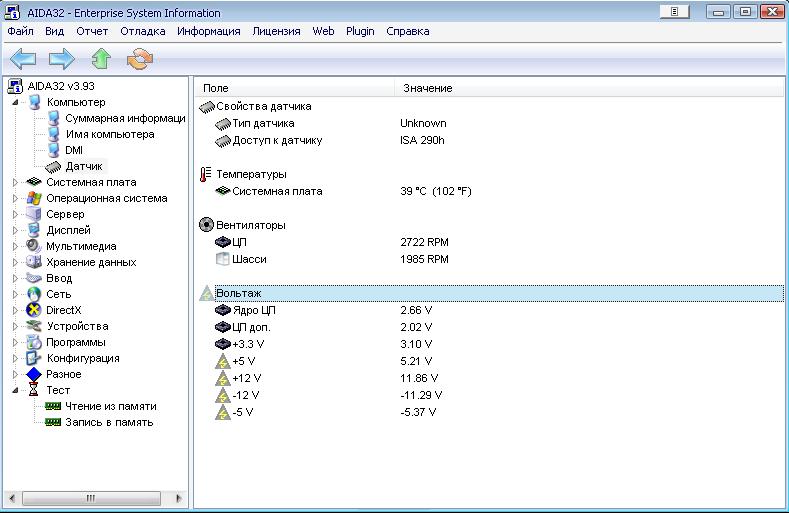
Task: Expand the Операционная система tree node
Action: pyautogui.click(x=15, y=198)
